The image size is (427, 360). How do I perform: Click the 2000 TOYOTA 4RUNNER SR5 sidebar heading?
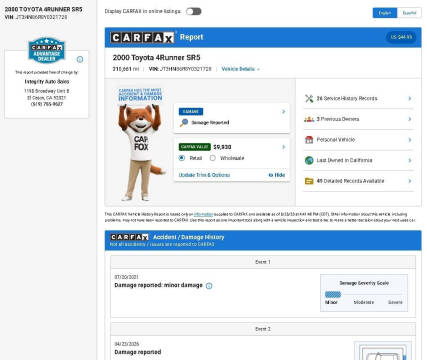[44, 9]
